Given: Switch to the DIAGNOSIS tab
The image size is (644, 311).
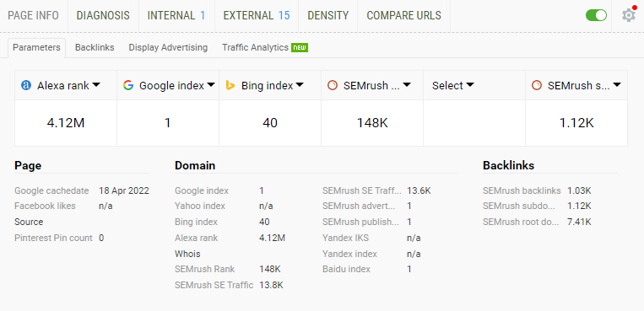Looking at the screenshot, I should pyautogui.click(x=103, y=15).
